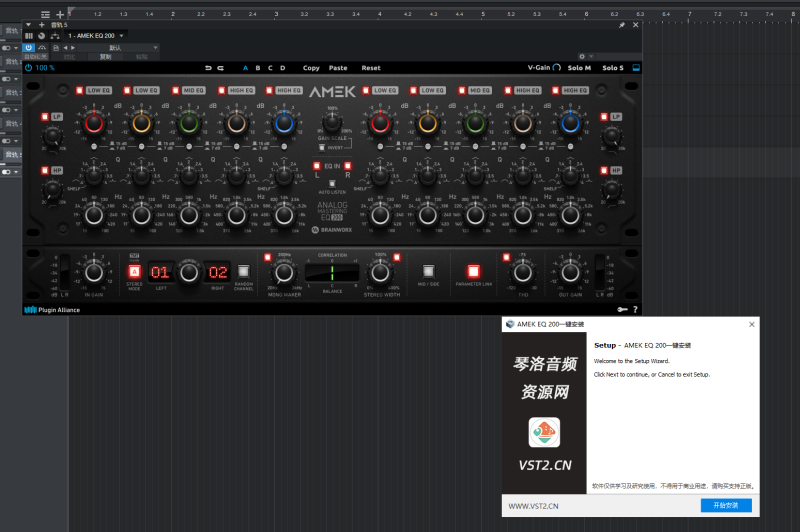Click left channel red LOW EQ gain knob
The height and width of the screenshot is (532, 800).
94,123
